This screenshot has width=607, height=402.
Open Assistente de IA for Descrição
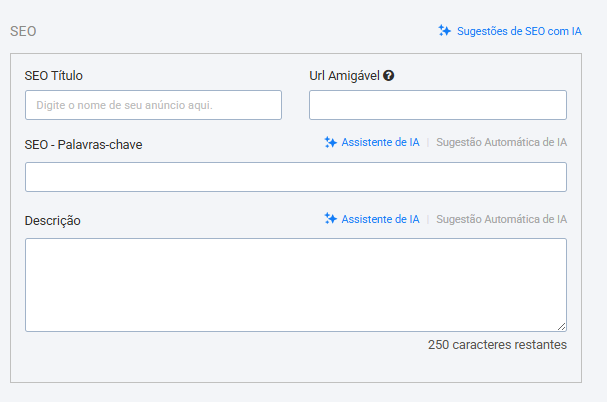coord(380,219)
